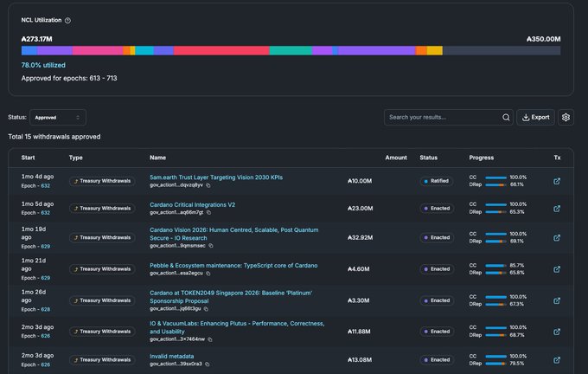Open Tx link for Cardano Vision 2026 row
Viewport: 588px width, 374px height.
click(557, 238)
